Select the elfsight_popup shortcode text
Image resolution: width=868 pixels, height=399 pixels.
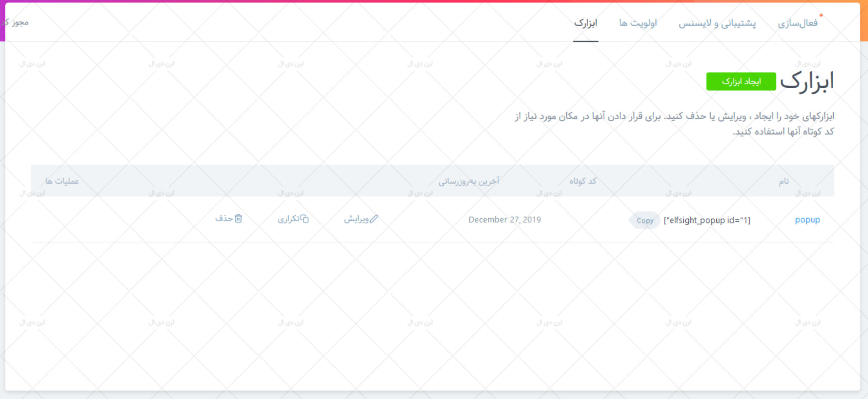pyautogui.click(x=707, y=220)
